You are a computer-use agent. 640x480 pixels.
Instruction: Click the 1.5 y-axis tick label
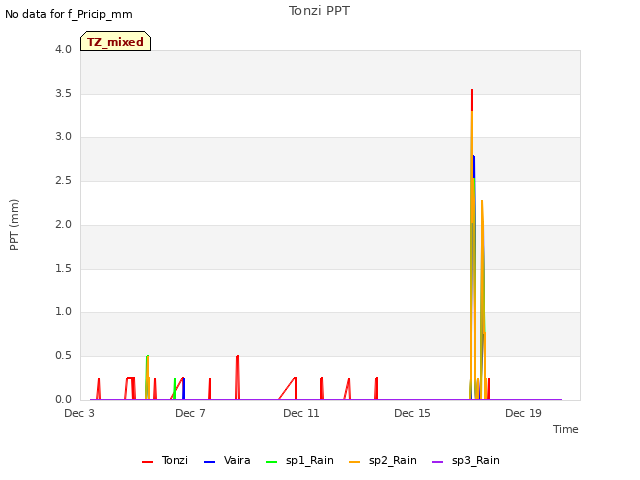[x=63, y=269]
